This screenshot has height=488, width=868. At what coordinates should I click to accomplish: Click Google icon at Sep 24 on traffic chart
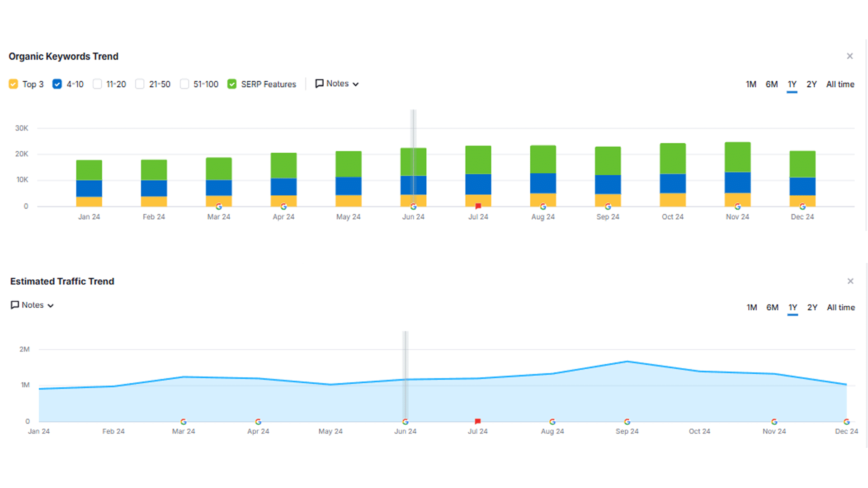click(627, 422)
